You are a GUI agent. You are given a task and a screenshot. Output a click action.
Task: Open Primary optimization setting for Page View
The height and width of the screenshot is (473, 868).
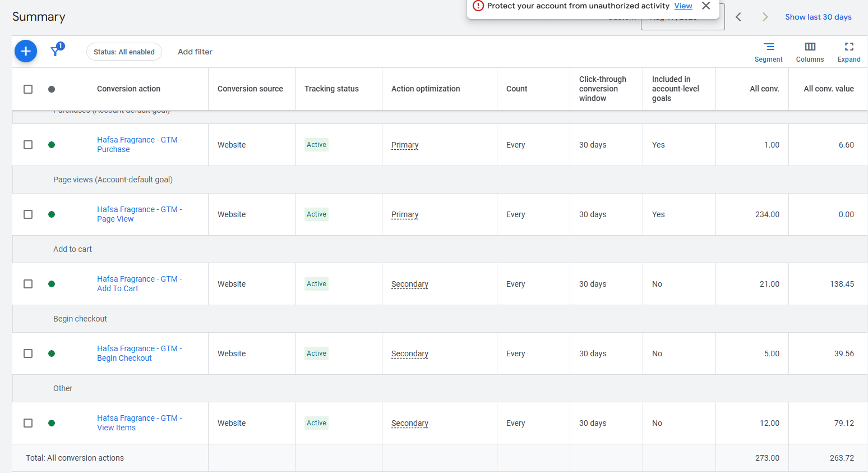click(405, 214)
